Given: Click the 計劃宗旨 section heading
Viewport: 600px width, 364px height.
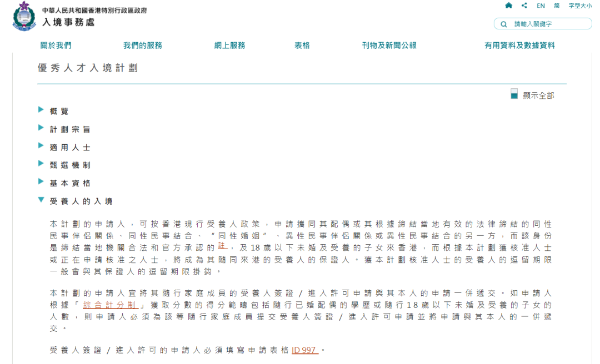Looking at the screenshot, I should tap(70, 129).
